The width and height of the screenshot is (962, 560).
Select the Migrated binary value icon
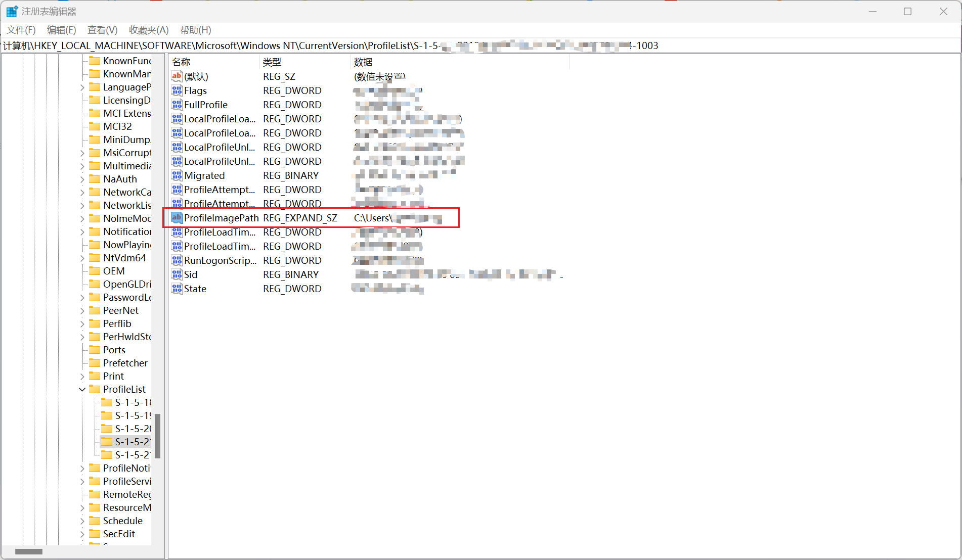coord(177,175)
